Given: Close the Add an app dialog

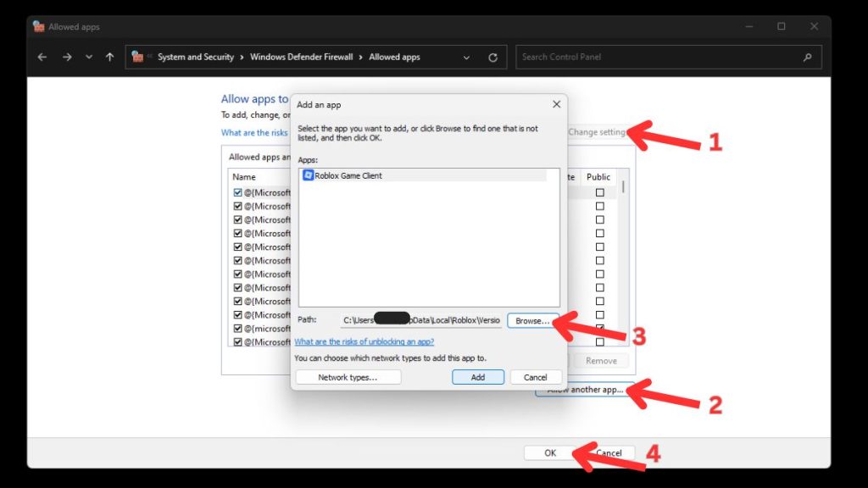Looking at the screenshot, I should (x=556, y=104).
